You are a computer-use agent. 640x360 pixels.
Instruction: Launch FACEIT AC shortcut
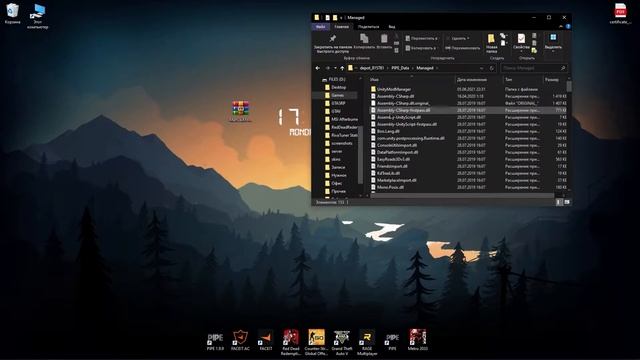(240, 341)
